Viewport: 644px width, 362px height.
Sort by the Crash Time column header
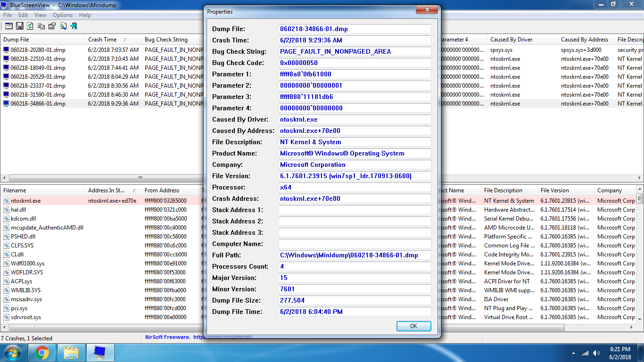coord(113,40)
